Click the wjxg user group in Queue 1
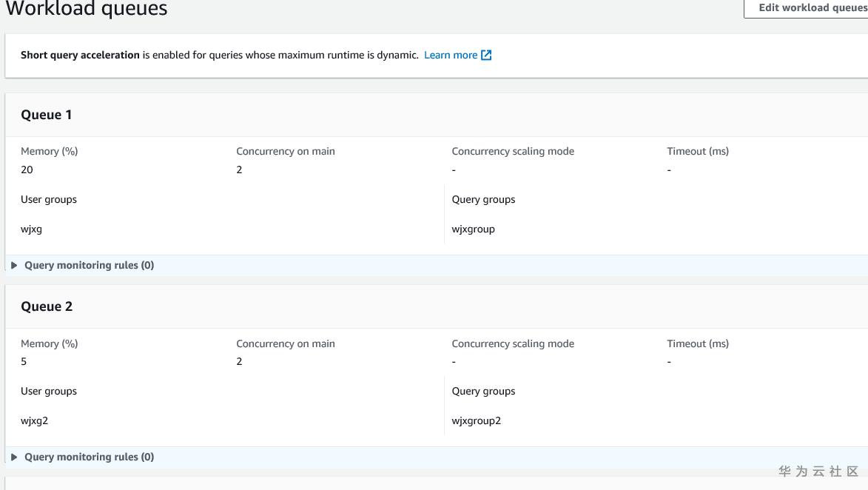Image resolution: width=868 pixels, height=490 pixels. [31, 229]
